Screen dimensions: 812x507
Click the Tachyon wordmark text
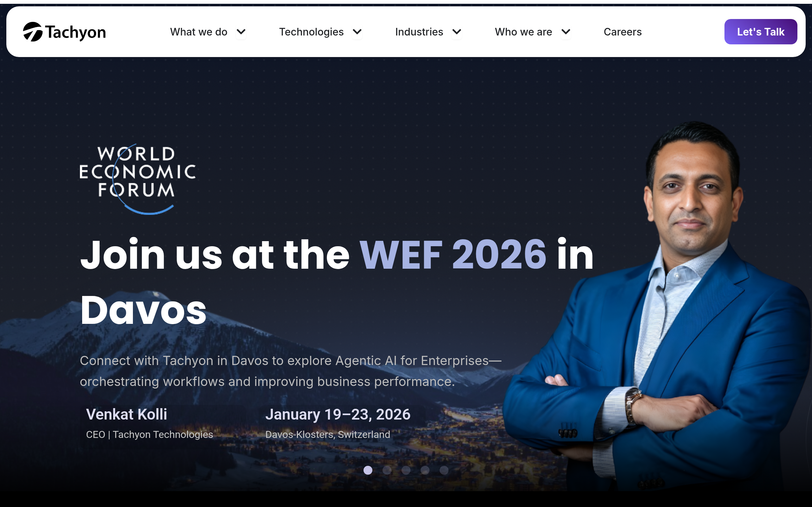point(75,33)
